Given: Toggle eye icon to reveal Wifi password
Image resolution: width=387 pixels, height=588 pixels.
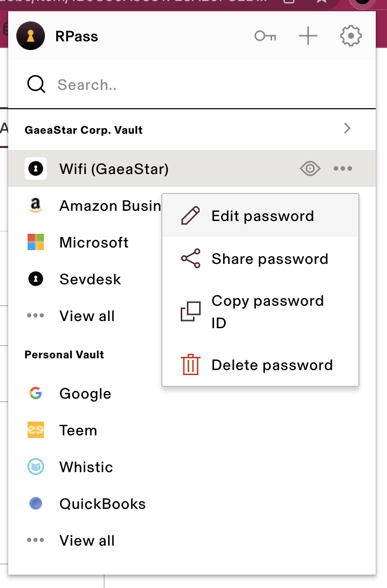Looking at the screenshot, I should 310,168.
